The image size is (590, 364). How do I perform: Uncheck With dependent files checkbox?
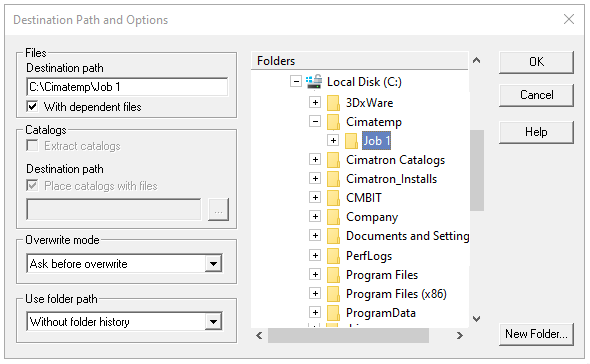pyautogui.click(x=32, y=107)
